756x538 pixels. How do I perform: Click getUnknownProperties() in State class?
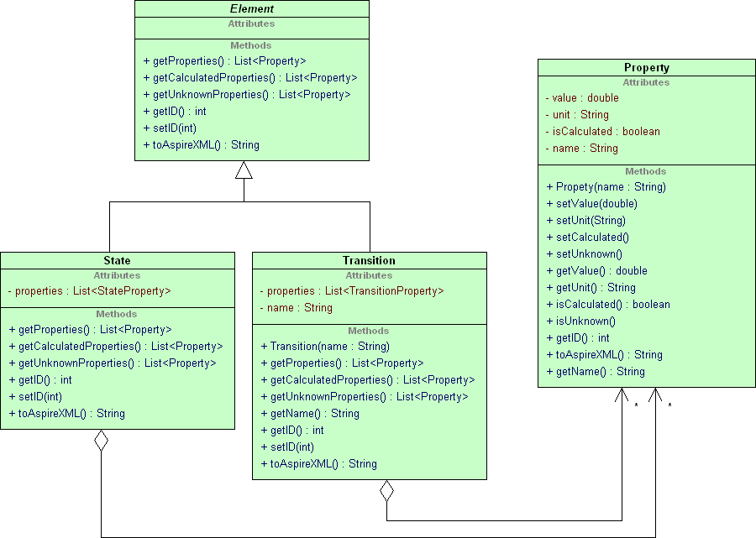click(113, 363)
